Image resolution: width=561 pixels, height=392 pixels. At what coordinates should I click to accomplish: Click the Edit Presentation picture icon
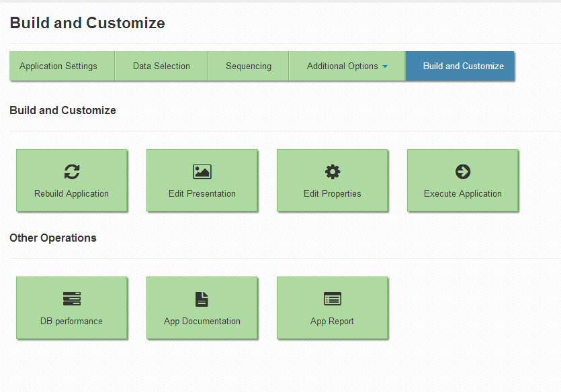202,172
